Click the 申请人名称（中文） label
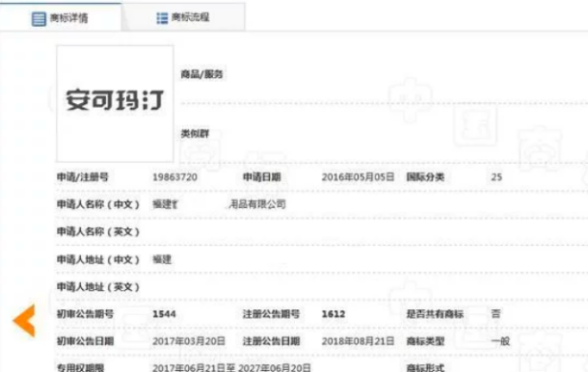 click(x=98, y=204)
